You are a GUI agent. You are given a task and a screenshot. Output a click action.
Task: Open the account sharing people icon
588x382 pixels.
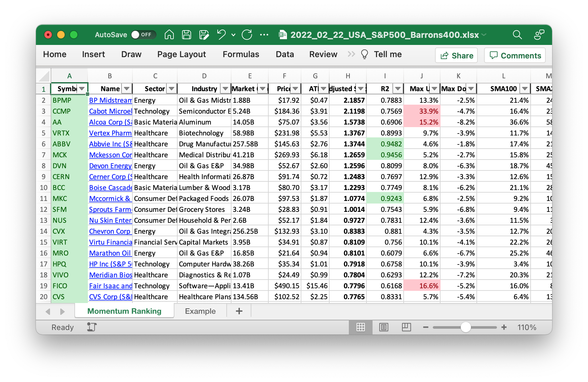pyautogui.click(x=539, y=35)
